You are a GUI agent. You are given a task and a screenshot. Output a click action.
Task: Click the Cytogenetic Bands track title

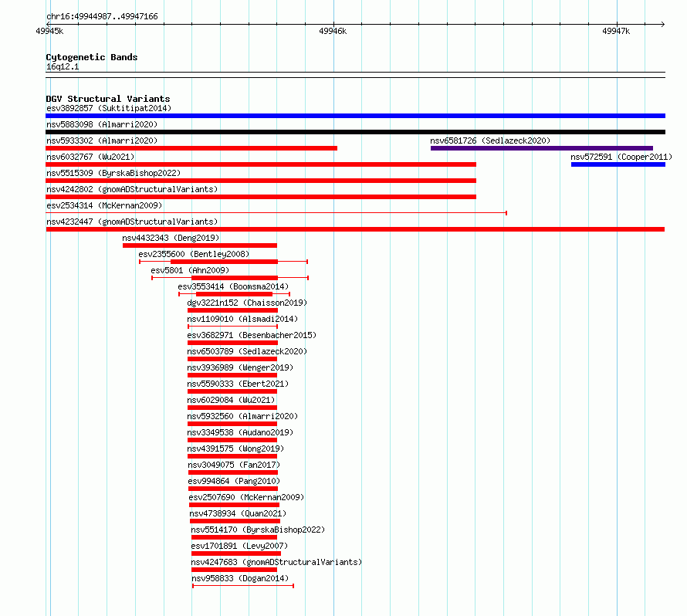tap(92, 57)
